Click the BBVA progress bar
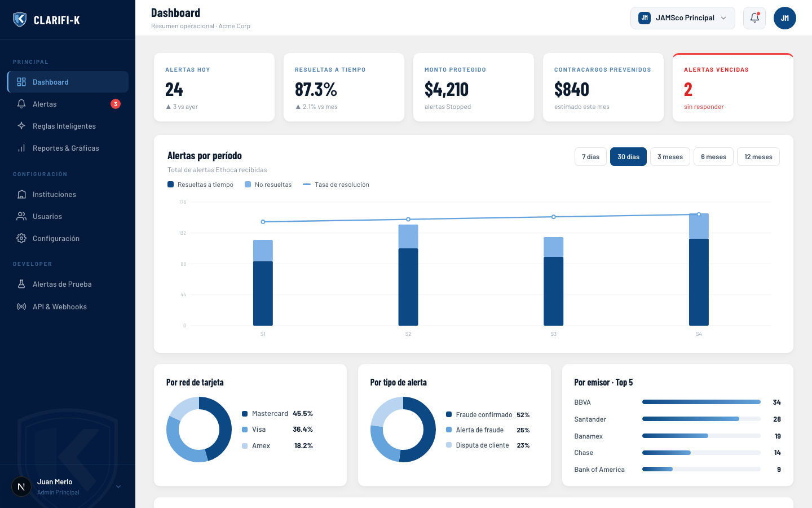 pos(701,402)
